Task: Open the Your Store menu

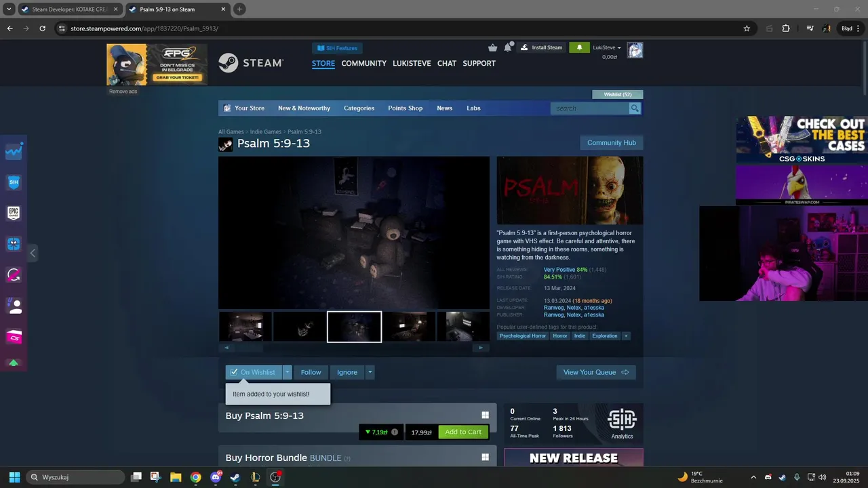Action: pos(250,108)
